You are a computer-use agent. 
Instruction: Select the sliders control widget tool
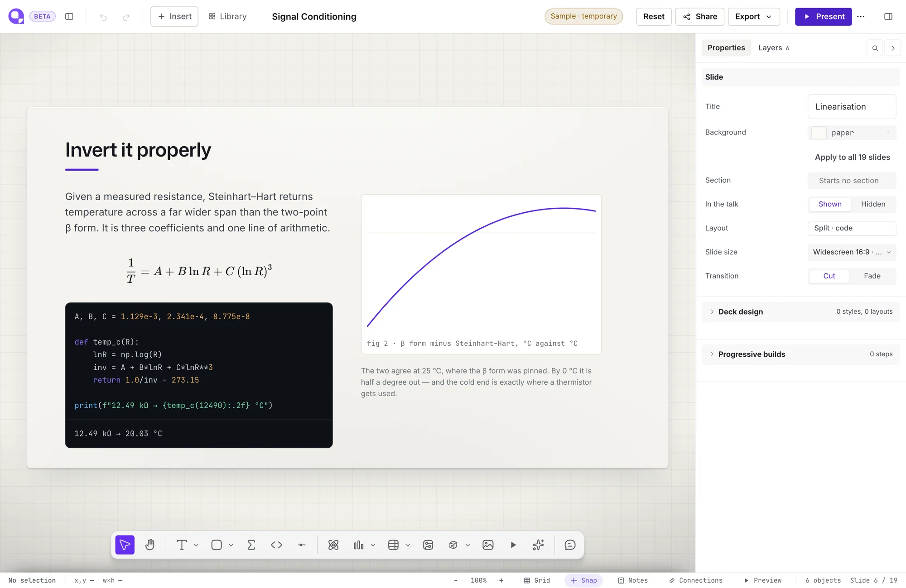(428, 545)
